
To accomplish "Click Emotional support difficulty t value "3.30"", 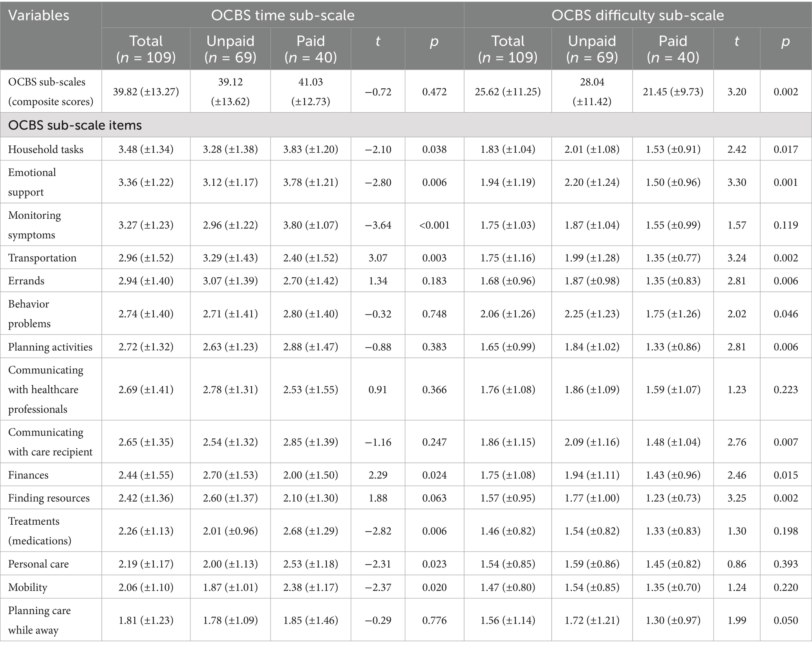I will [x=737, y=182].
